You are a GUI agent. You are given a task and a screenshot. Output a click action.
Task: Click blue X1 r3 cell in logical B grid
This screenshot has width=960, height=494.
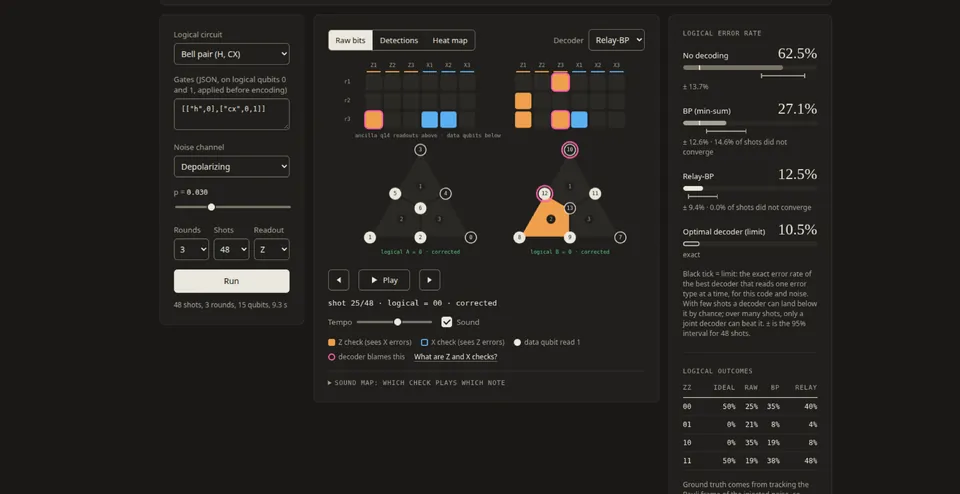(x=579, y=119)
